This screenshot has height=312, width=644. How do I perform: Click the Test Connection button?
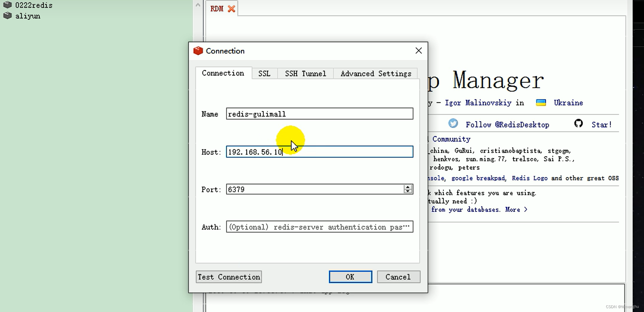click(229, 277)
